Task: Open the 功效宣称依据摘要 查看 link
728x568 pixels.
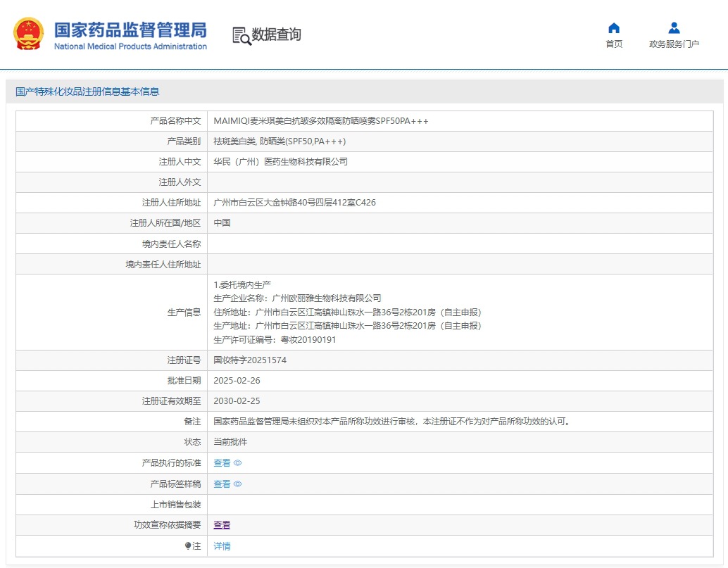Action: coord(222,525)
